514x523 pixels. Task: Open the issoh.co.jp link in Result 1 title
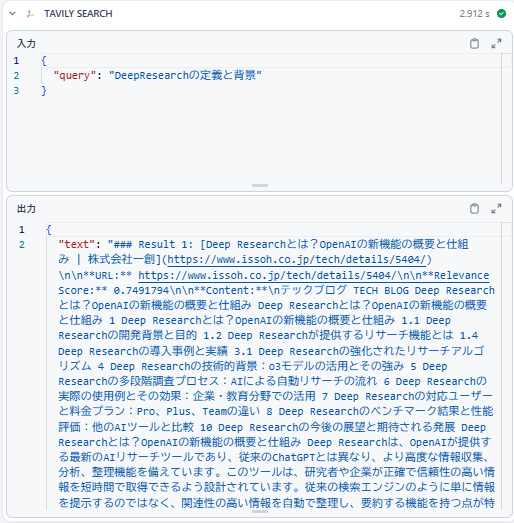pyautogui.click(x=297, y=259)
